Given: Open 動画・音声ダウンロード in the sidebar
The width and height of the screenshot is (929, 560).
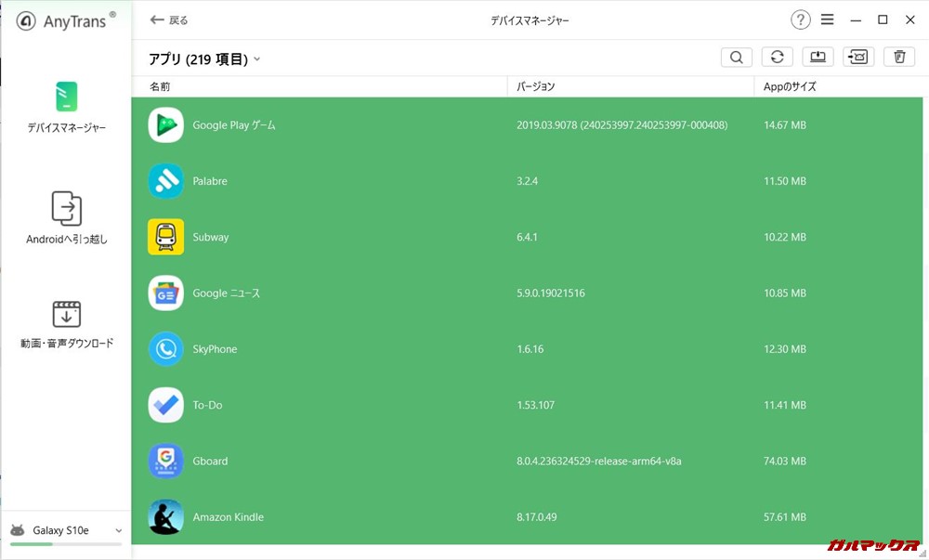Looking at the screenshot, I should point(65,325).
